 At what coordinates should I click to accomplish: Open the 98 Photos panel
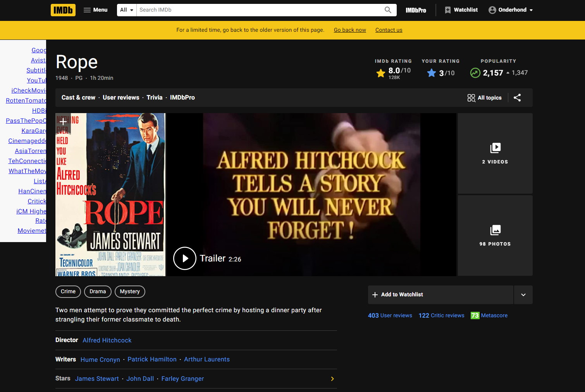click(495, 236)
